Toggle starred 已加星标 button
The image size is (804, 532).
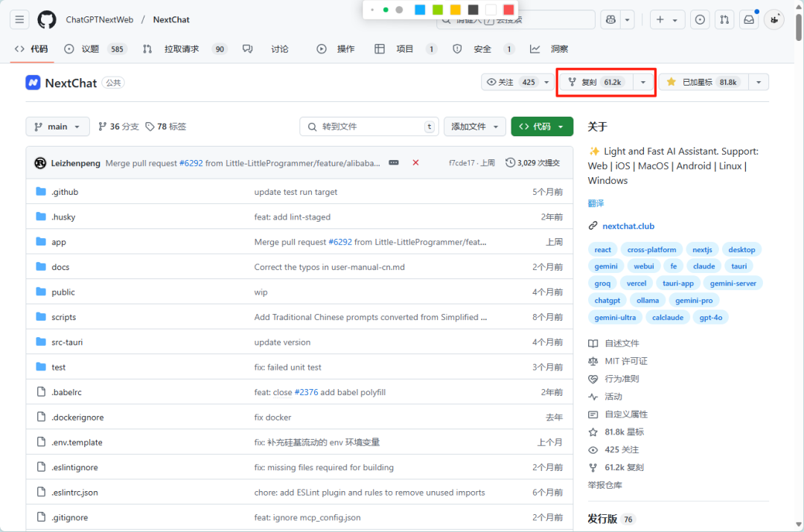[704, 82]
